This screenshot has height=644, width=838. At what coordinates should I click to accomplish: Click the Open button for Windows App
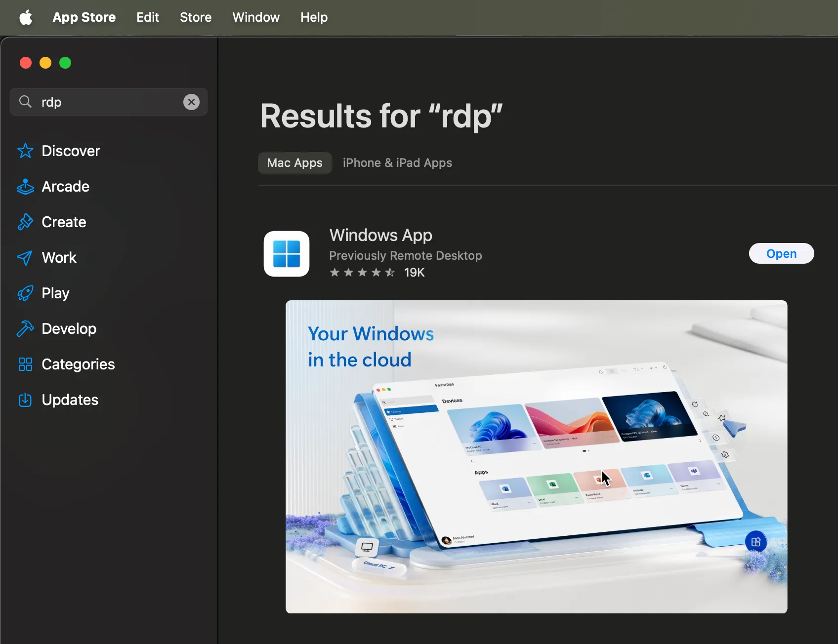pyautogui.click(x=781, y=253)
